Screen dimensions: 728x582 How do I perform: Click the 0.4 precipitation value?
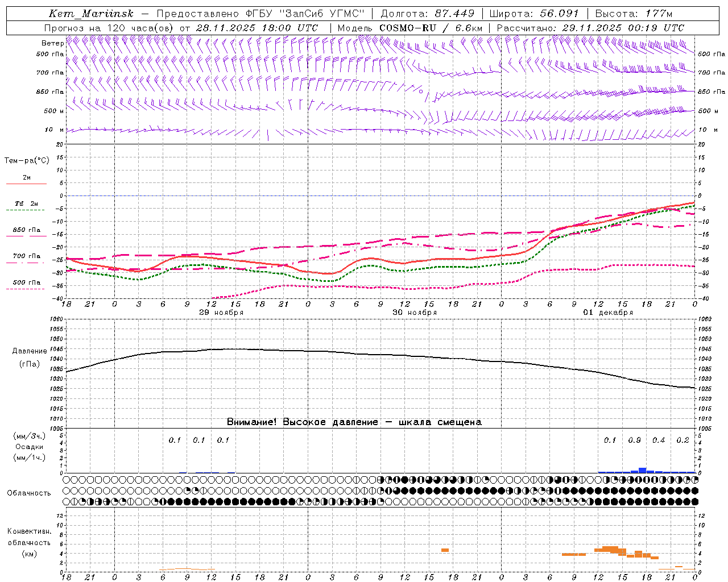point(659,440)
